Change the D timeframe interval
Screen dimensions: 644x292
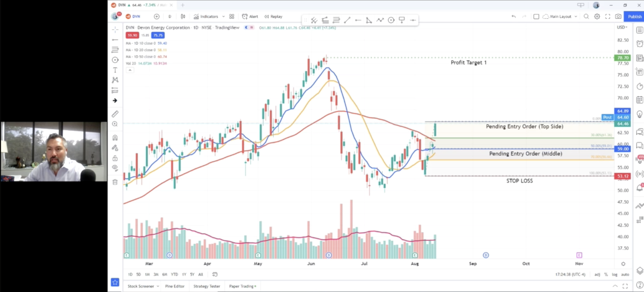click(x=170, y=16)
